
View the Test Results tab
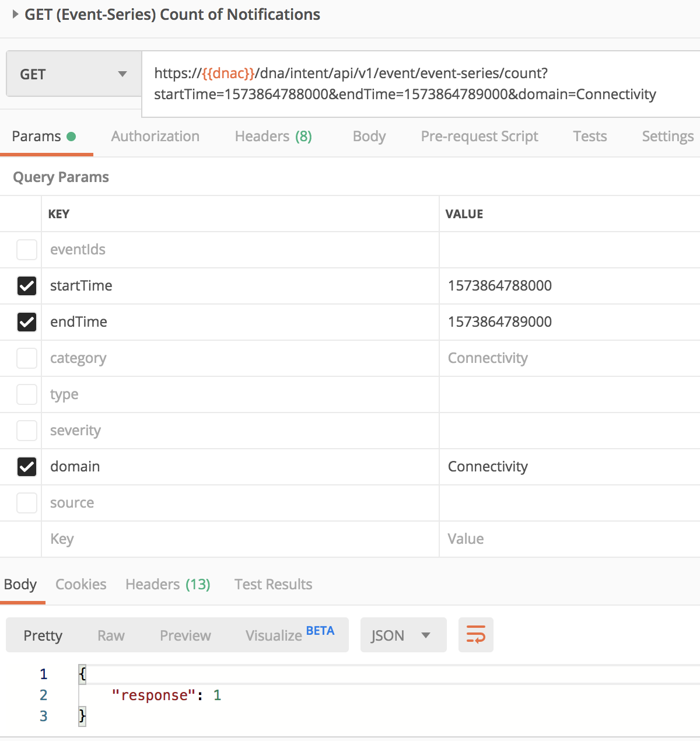273,585
